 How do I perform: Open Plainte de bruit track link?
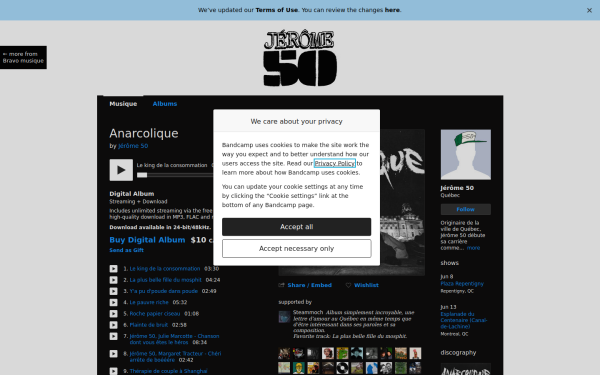[x=148, y=325]
